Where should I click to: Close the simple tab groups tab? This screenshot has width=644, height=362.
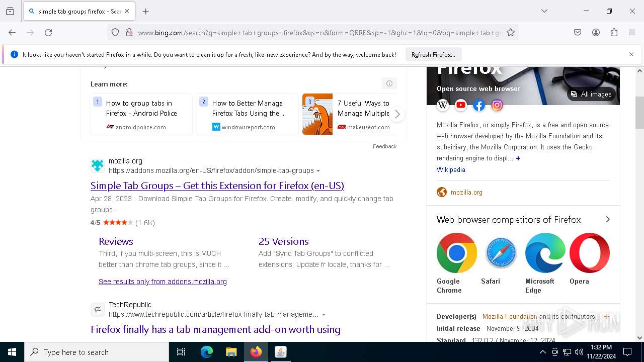click(127, 11)
